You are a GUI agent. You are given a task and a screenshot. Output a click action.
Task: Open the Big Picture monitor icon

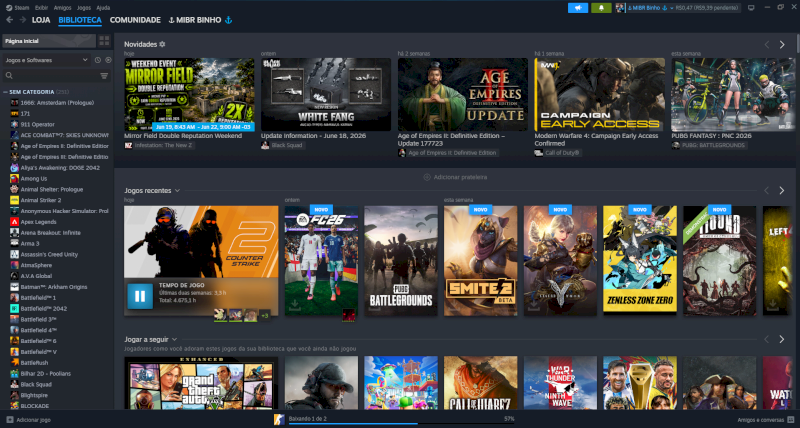751,8
